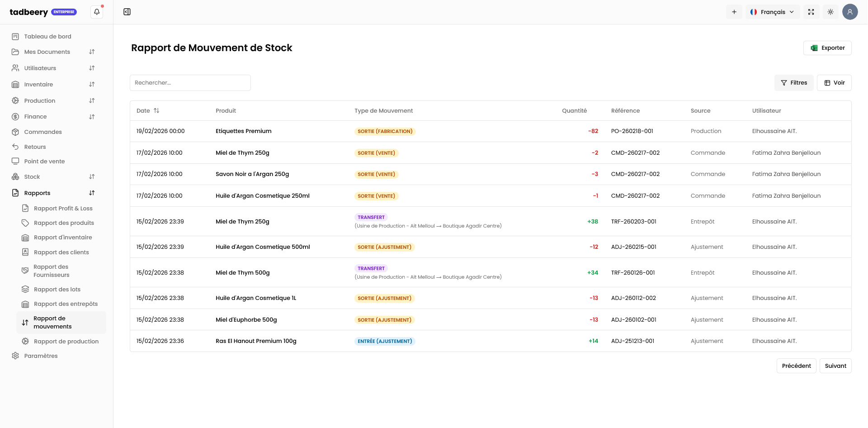Expand Production submenu
868x428 pixels.
point(92,101)
